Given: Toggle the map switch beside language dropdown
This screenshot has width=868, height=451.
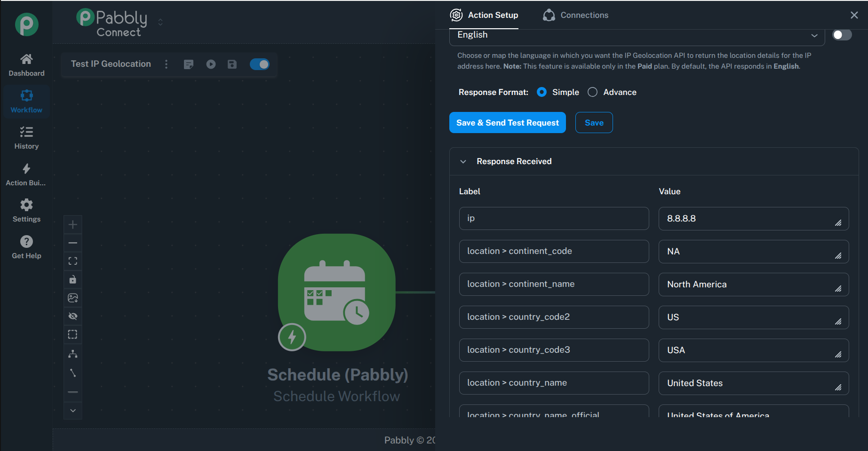Looking at the screenshot, I should point(842,35).
